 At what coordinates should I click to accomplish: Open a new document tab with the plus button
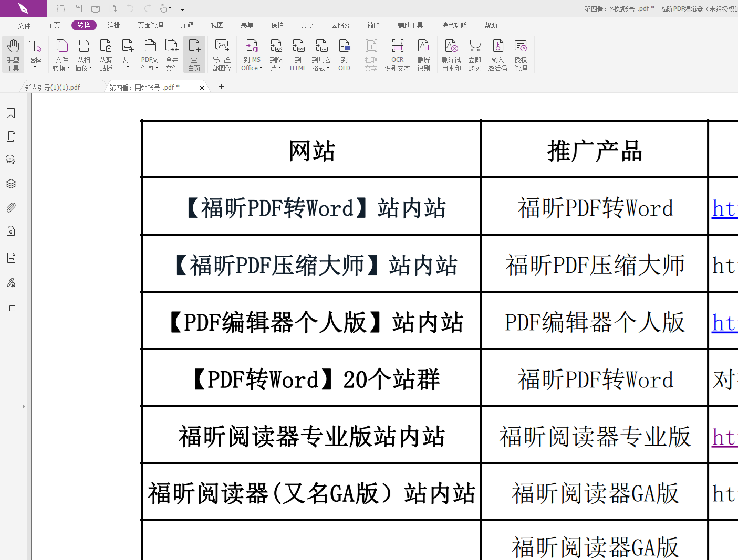221,87
